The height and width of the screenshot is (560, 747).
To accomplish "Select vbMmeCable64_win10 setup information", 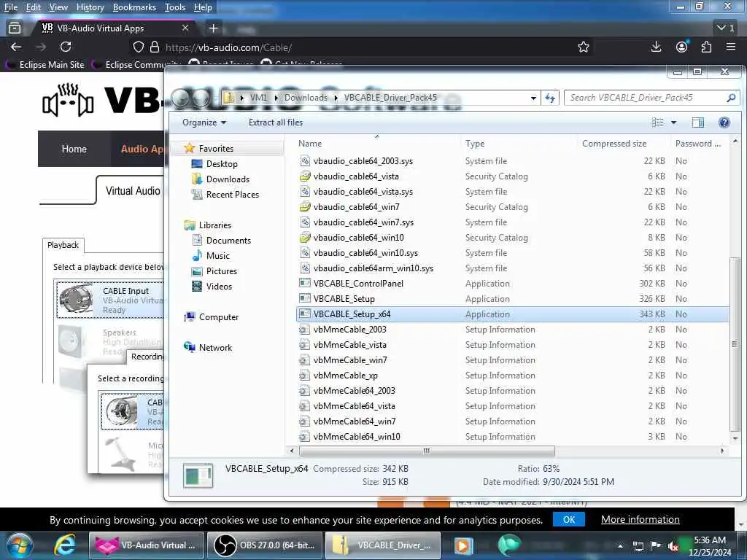I will pos(356,437).
